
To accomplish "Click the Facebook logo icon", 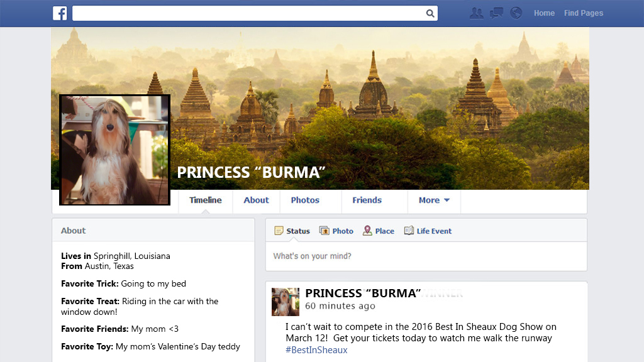I will (x=60, y=13).
